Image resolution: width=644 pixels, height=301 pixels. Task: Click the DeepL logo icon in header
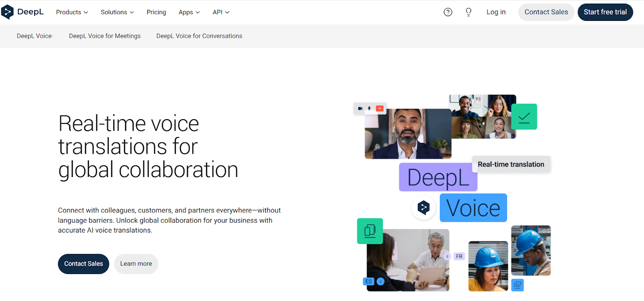coord(7,12)
